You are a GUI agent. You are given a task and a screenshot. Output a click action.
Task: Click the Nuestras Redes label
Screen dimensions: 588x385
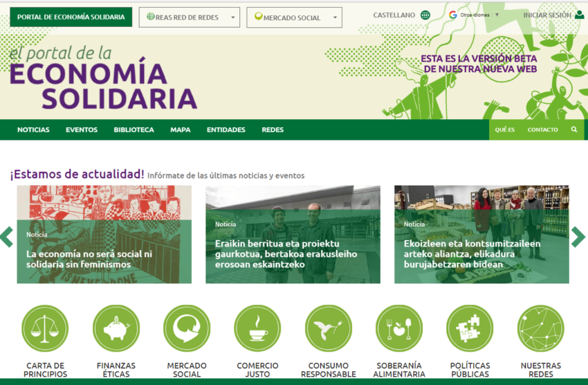[541, 370]
